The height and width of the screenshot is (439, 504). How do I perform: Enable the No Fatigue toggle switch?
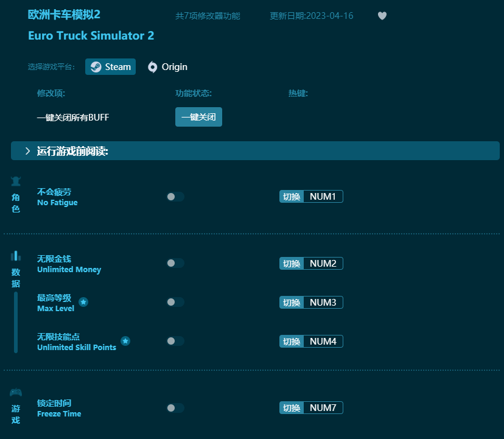(175, 196)
